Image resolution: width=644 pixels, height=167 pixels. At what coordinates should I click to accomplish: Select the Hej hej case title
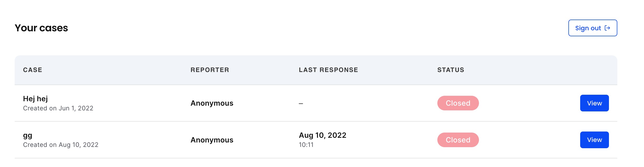(35, 99)
